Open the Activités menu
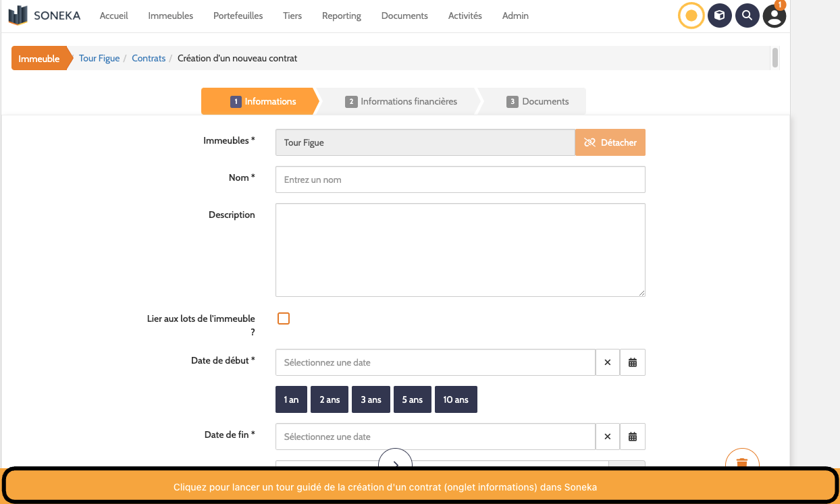This screenshot has width=840, height=504. tap(465, 16)
